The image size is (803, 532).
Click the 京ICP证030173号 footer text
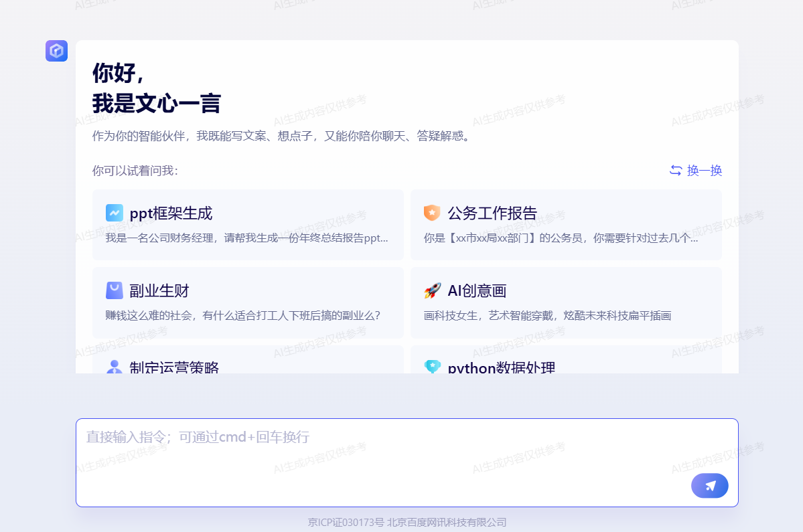click(x=346, y=522)
